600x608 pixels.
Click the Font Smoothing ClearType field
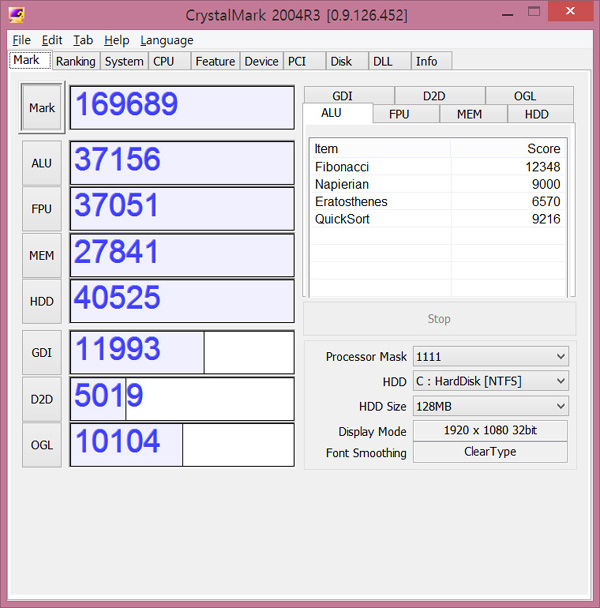(x=490, y=452)
